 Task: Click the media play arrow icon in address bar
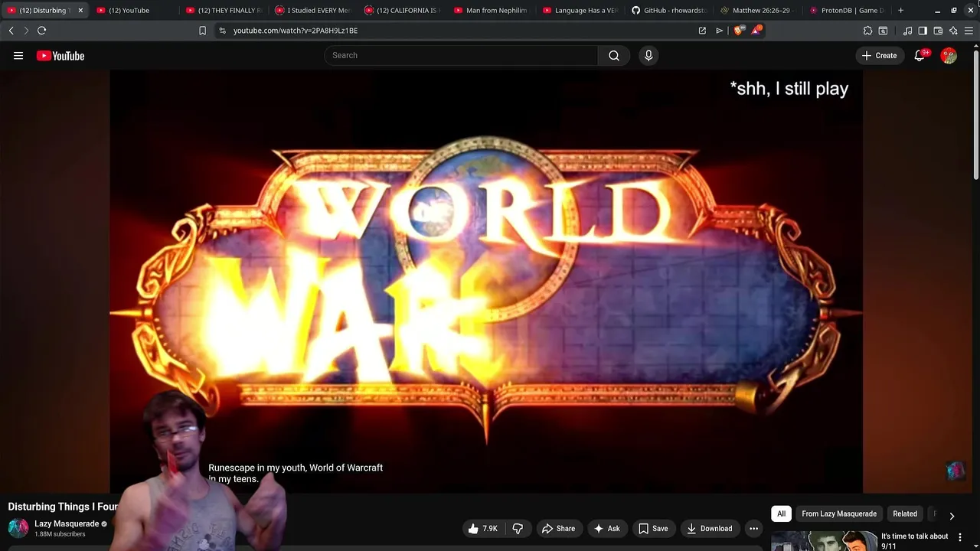click(719, 31)
